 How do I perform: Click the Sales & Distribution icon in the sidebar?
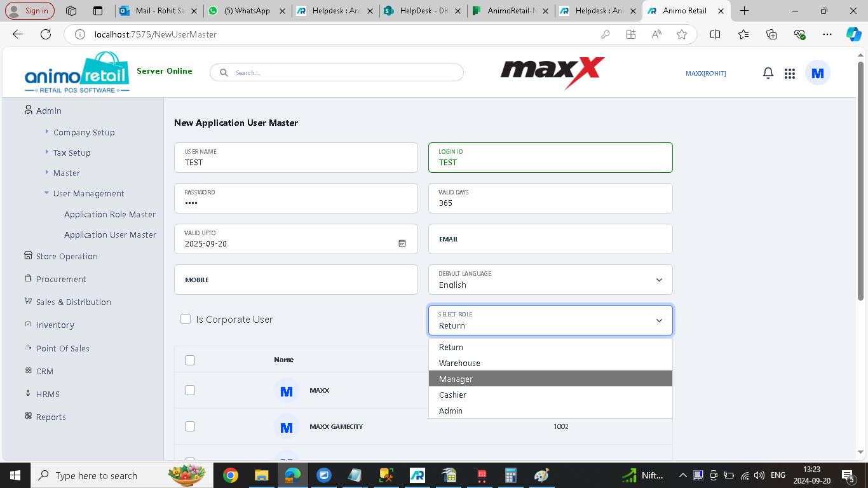click(x=28, y=301)
